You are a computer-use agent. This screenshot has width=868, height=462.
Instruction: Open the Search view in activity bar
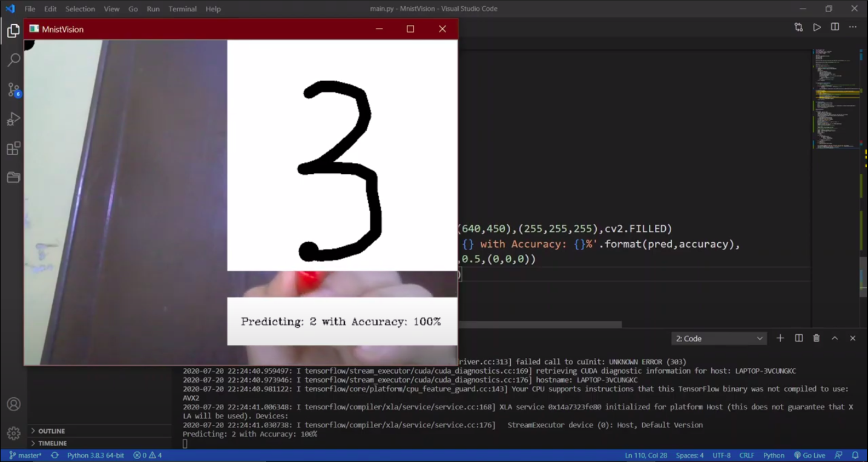tap(13, 60)
